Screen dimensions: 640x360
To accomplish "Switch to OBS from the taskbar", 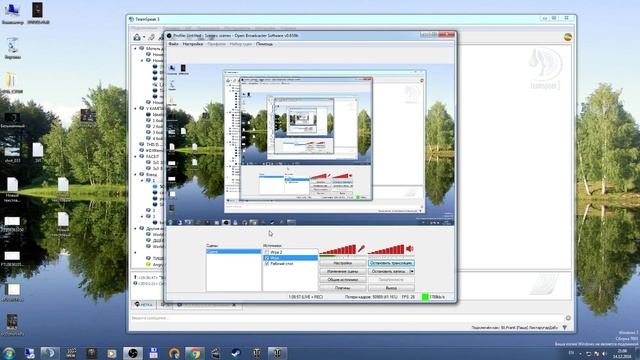I will point(133,353).
